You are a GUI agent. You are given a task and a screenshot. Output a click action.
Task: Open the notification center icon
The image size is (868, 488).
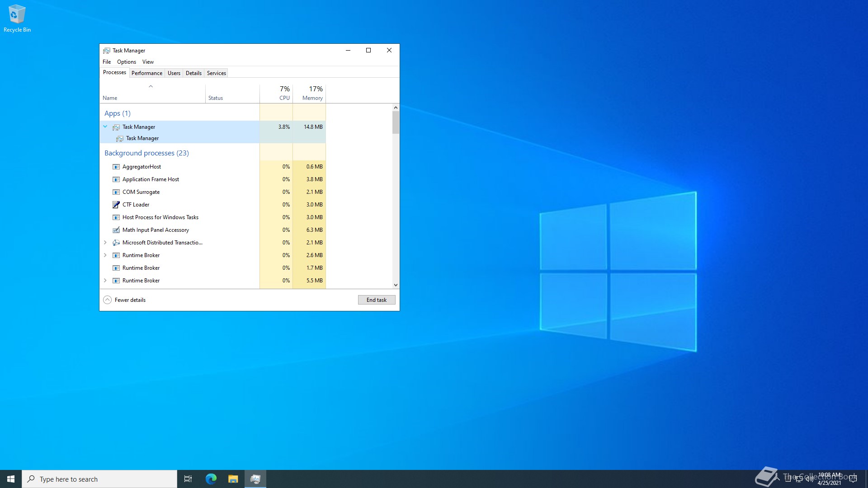point(853,479)
